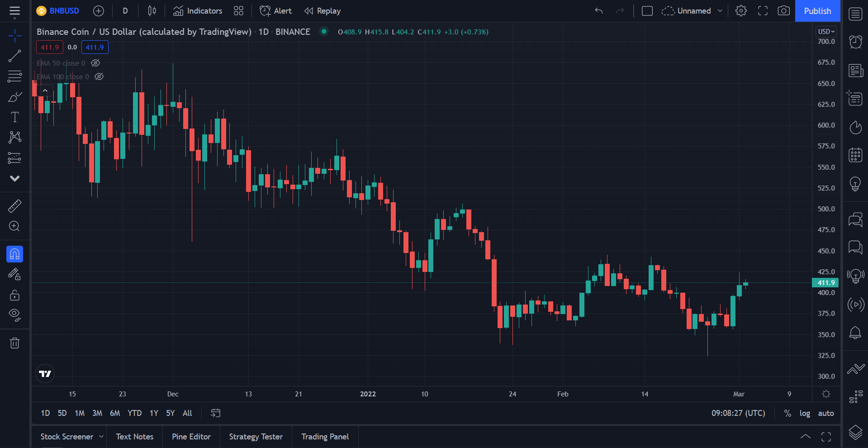Viewport: 868px width, 448px height.
Task: Select the crosshair cursor tool
Action: pyautogui.click(x=14, y=35)
